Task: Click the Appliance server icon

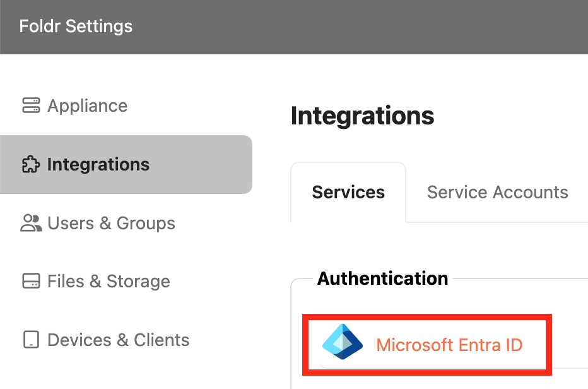Action: (30, 105)
